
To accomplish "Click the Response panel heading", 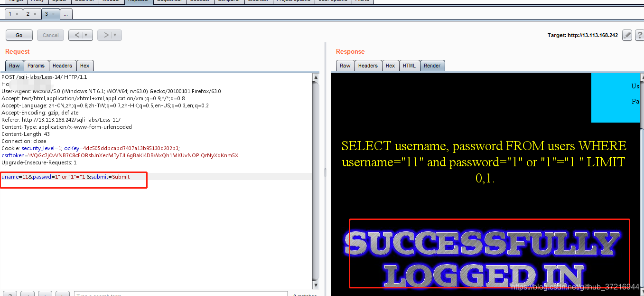I will click(350, 51).
